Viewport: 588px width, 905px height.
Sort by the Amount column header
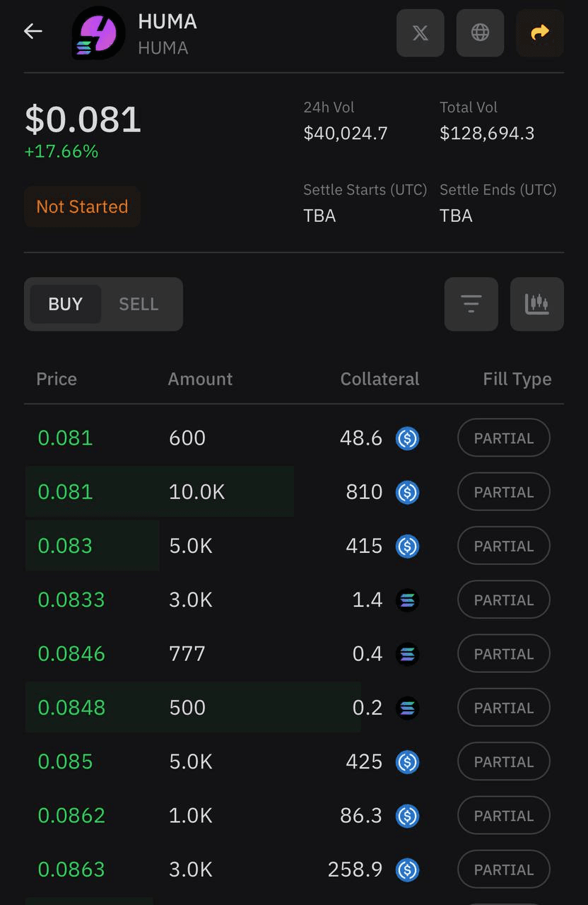[x=200, y=379]
